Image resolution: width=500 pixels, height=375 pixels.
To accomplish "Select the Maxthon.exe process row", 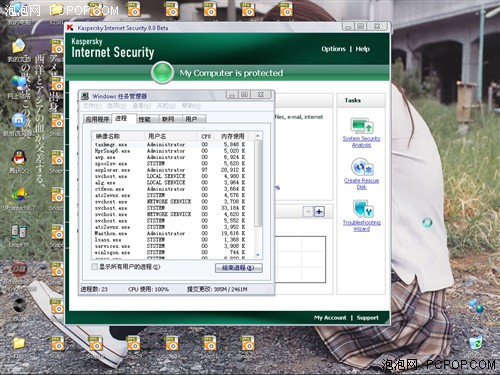I will 173,233.
